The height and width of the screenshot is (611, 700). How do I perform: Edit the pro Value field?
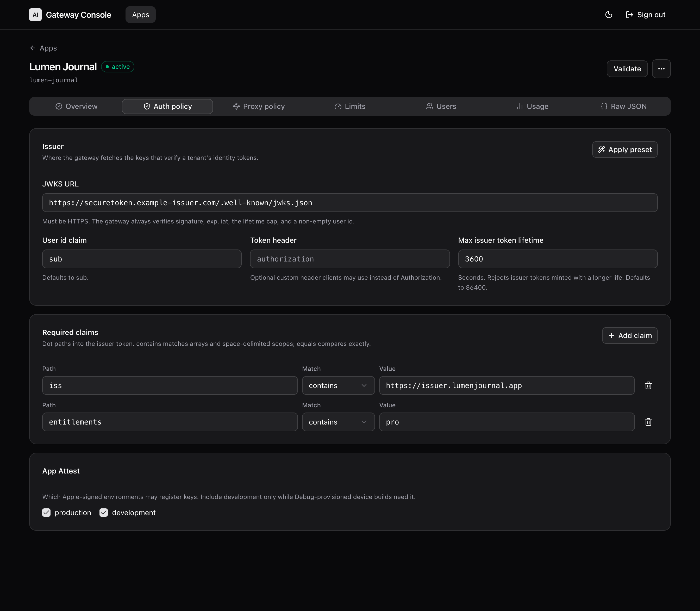[507, 422]
